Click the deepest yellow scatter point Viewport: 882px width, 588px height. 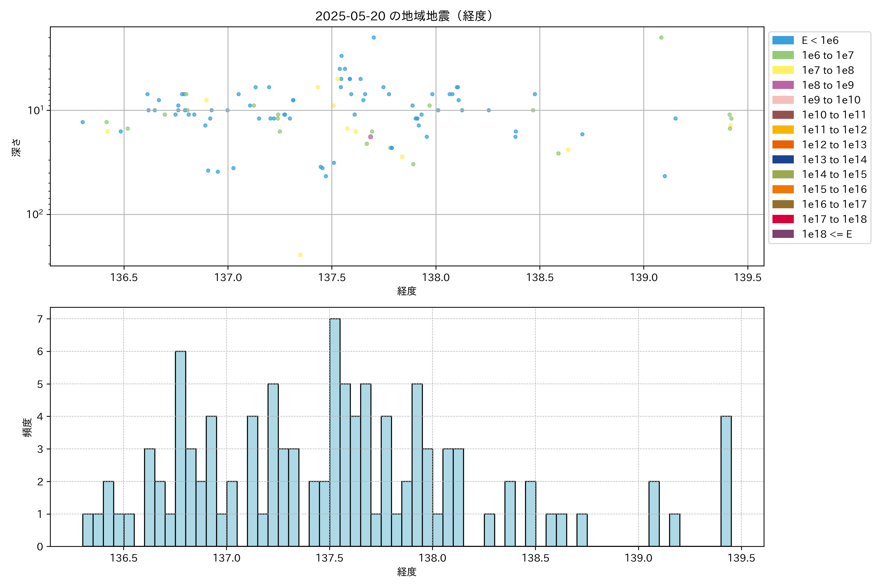point(300,255)
